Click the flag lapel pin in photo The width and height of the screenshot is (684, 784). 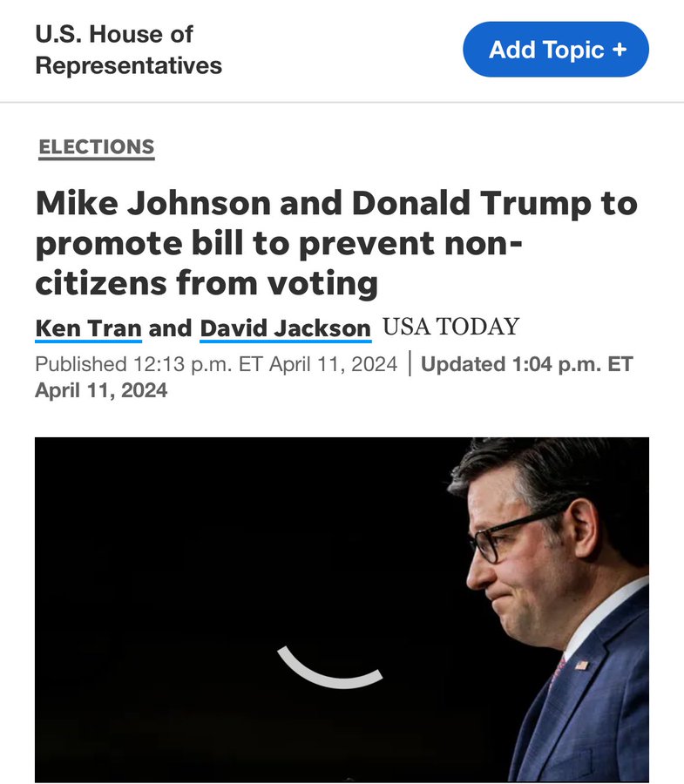point(581,665)
